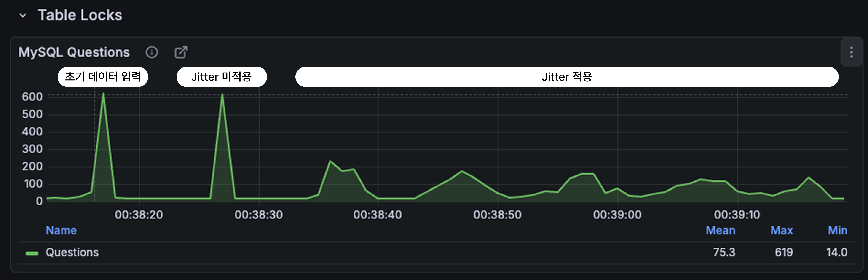
Task: Click the 'Jitter 미적용' annotation label
Action: 221,77
